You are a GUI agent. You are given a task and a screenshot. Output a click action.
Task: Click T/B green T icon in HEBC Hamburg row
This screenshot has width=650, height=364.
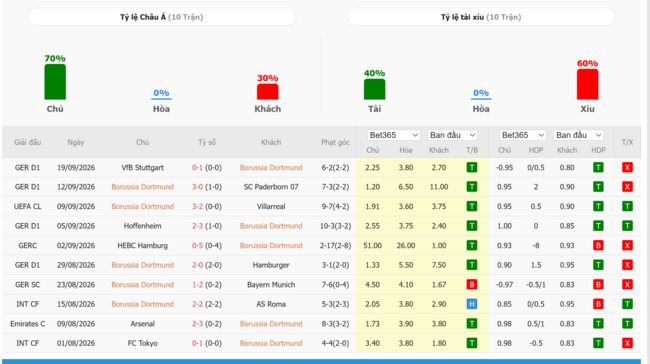pos(472,245)
